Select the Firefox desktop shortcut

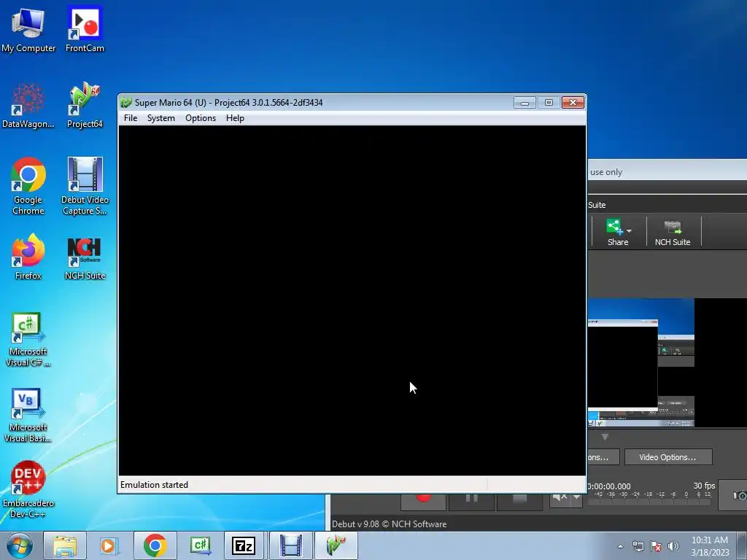28,257
